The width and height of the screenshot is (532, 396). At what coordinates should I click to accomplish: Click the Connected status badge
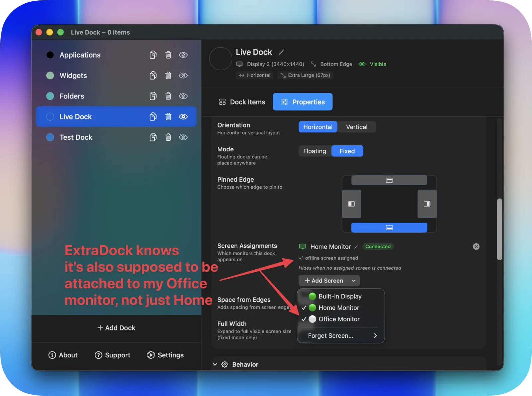378,247
